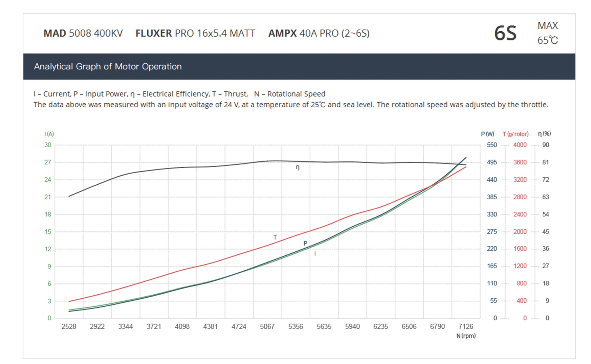Click the MAD 5008 400KV motor title
The height and width of the screenshot is (364, 591).
83,33
